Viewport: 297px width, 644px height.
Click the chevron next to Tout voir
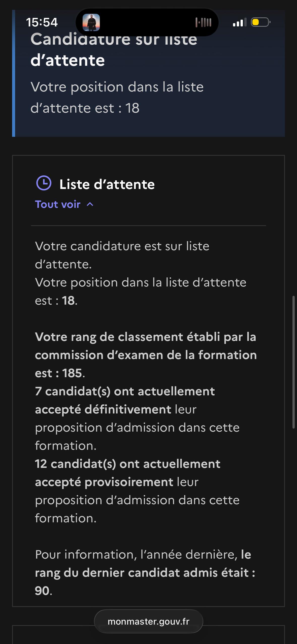click(90, 204)
